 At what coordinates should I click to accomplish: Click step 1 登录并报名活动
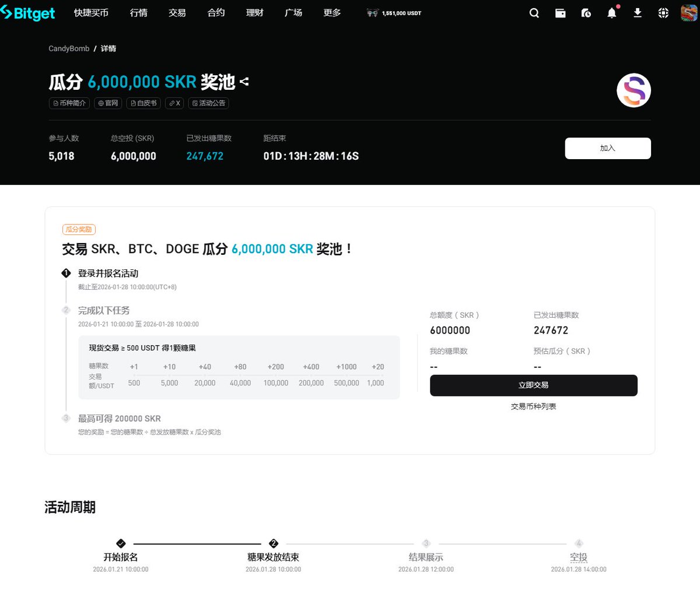pos(108,273)
